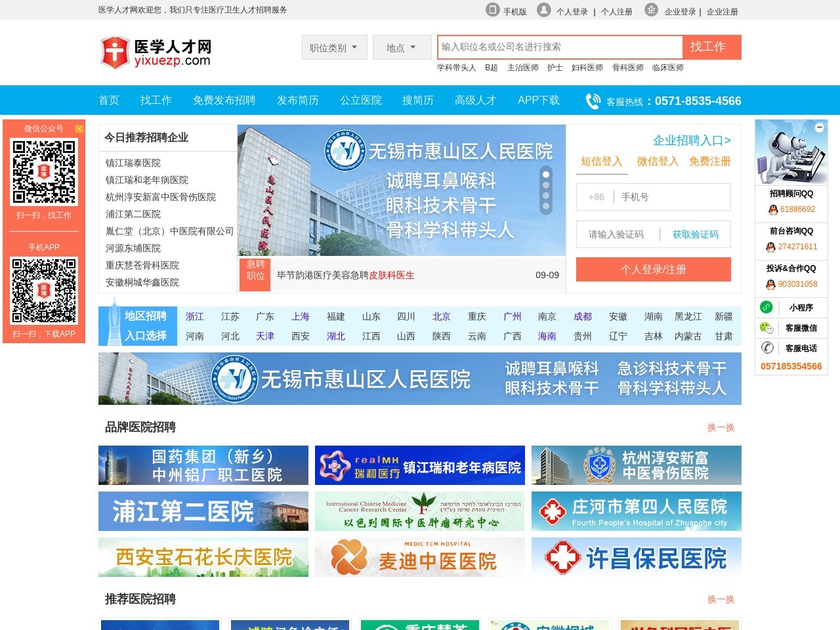Open 浦江第二医院 in recommended list
Viewport: 840px width, 630px height.
(133, 214)
